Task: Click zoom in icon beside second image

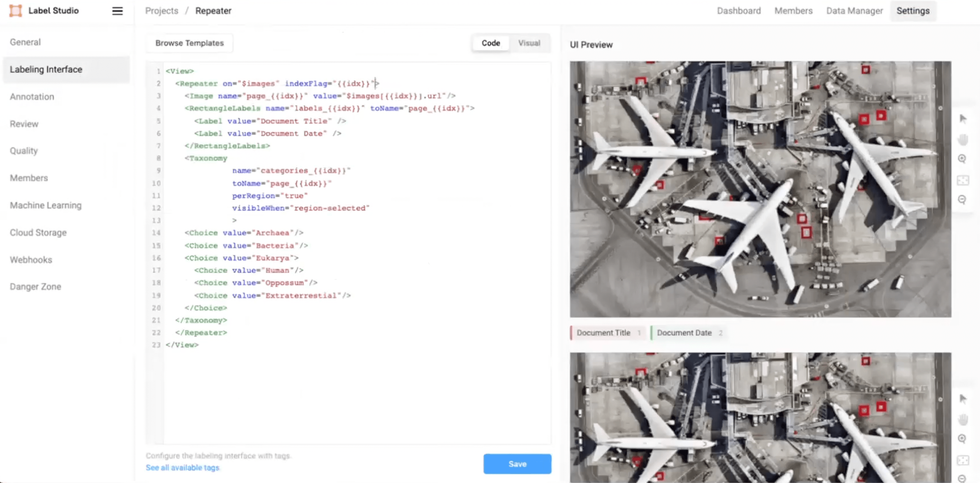Action: [x=962, y=439]
